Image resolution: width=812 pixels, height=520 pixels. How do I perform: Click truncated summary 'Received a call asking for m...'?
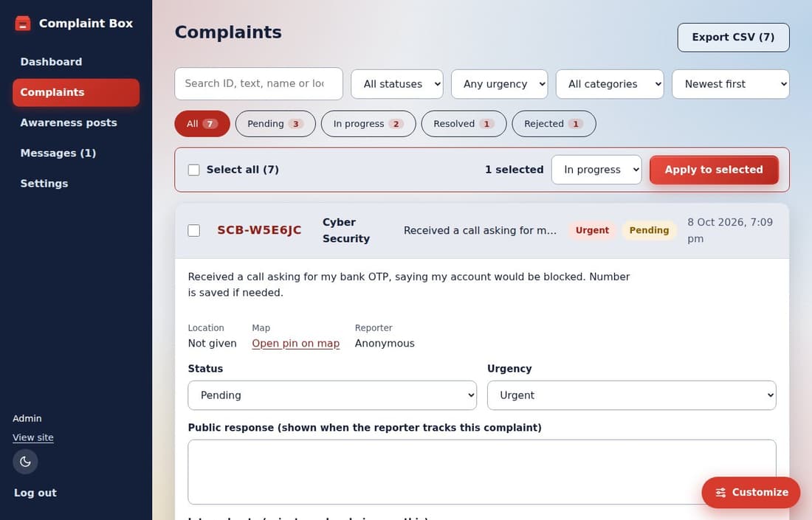480,230
